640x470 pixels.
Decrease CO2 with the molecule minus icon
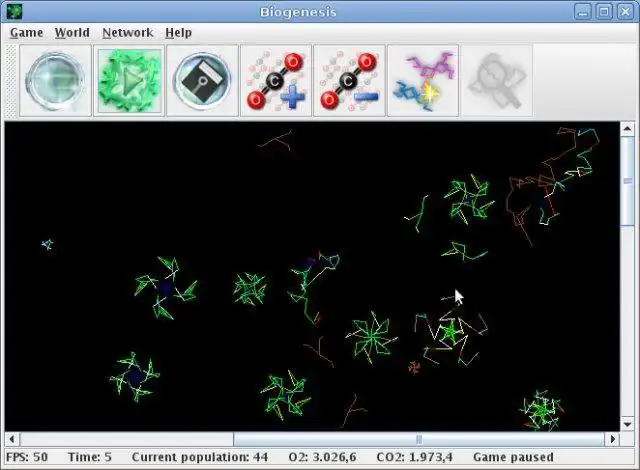click(349, 81)
